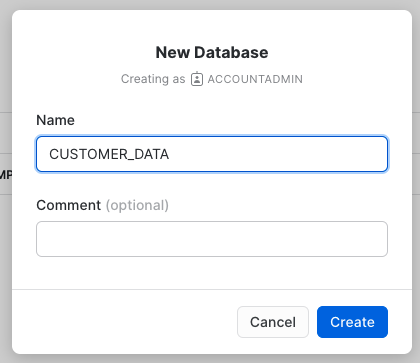The image size is (420, 363).
Task: Focus the Name field containing CUSTOMER_DATA
Action: click(x=212, y=154)
